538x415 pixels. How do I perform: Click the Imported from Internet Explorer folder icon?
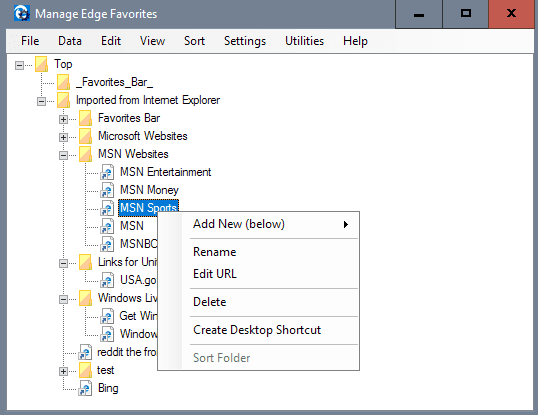click(63, 100)
